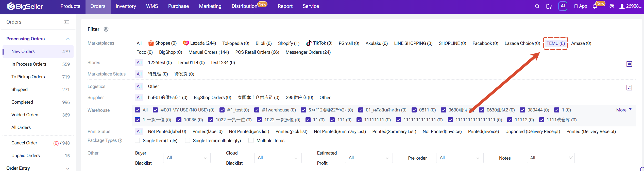Open Filter settings gear

106,29
